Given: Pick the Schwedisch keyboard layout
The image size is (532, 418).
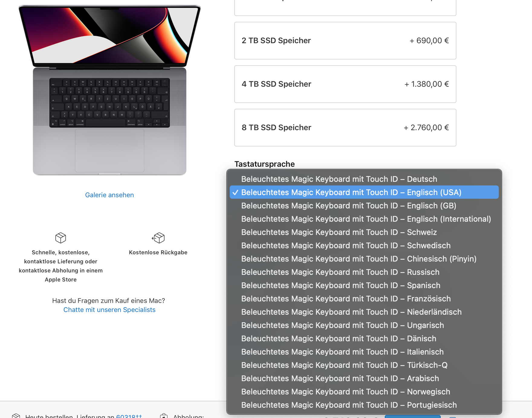Looking at the screenshot, I should [x=364, y=246].
